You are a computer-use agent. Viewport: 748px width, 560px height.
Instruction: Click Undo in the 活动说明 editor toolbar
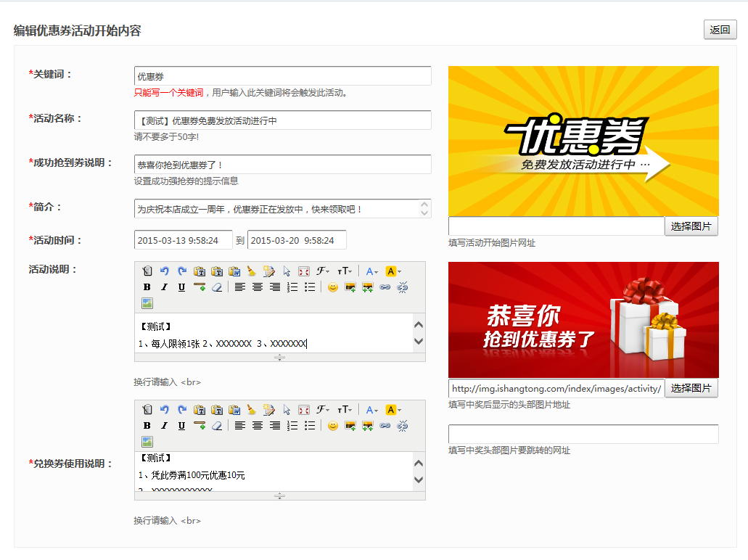coord(165,271)
